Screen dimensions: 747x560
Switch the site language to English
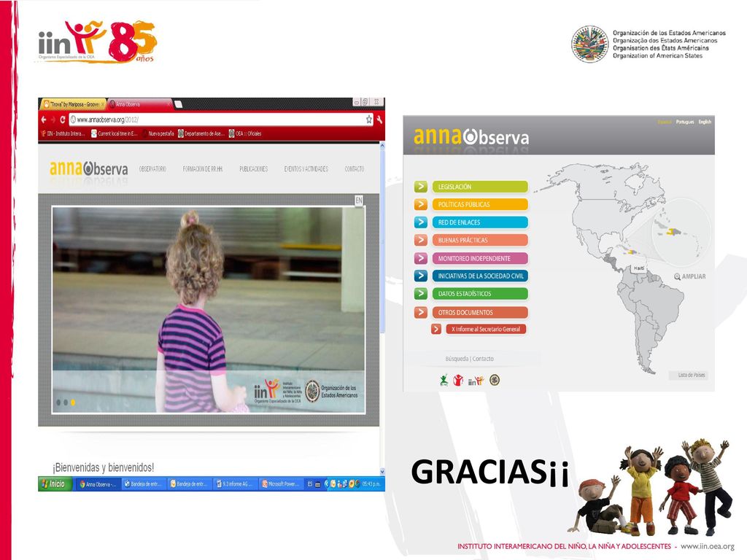pyautogui.click(x=705, y=122)
